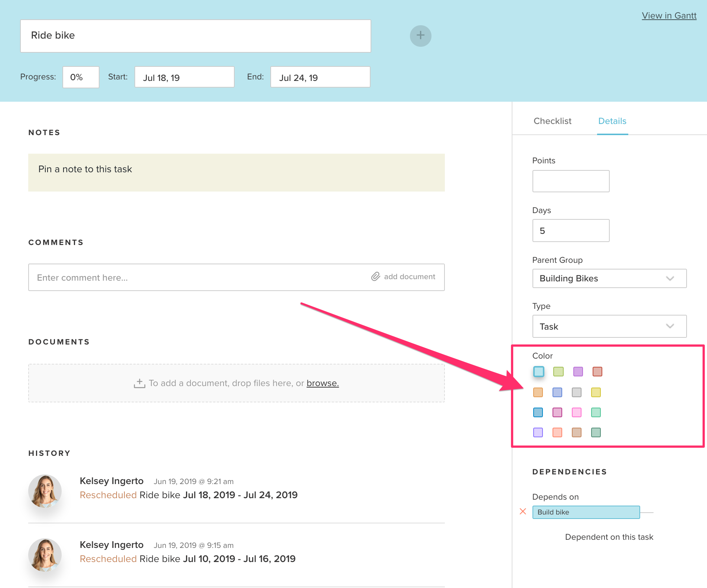Edit the Days value showing 5
The height and width of the screenshot is (588, 707).
click(571, 230)
